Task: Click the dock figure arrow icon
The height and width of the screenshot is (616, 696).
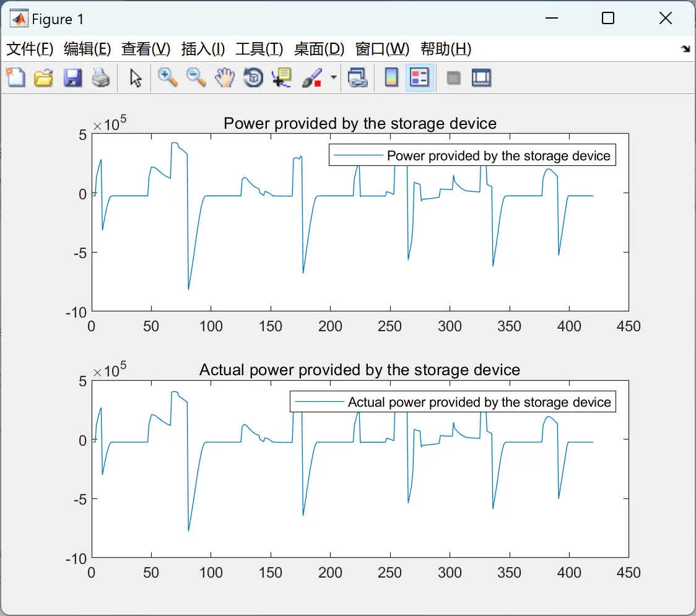Action: 686,48
